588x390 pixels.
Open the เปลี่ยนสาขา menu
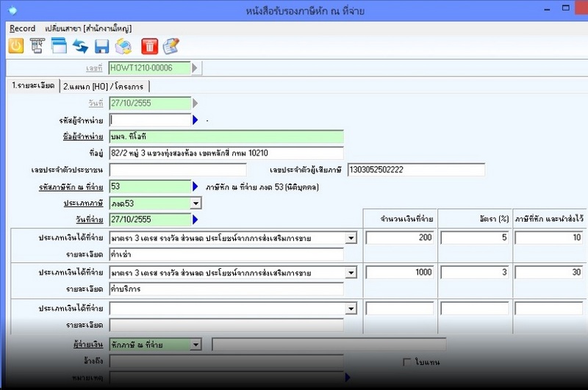[x=87, y=28]
